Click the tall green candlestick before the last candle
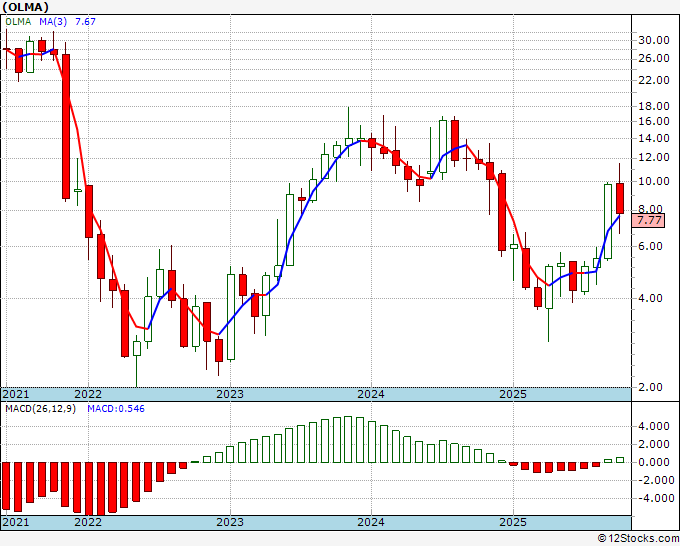Viewport: 680px width, 546px height. [x=608, y=222]
